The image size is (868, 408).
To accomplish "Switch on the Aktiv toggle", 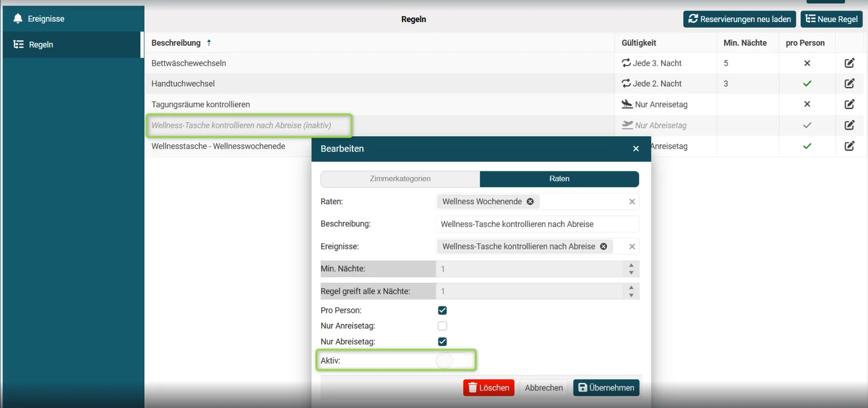I will pyautogui.click(x=453, y=360).
